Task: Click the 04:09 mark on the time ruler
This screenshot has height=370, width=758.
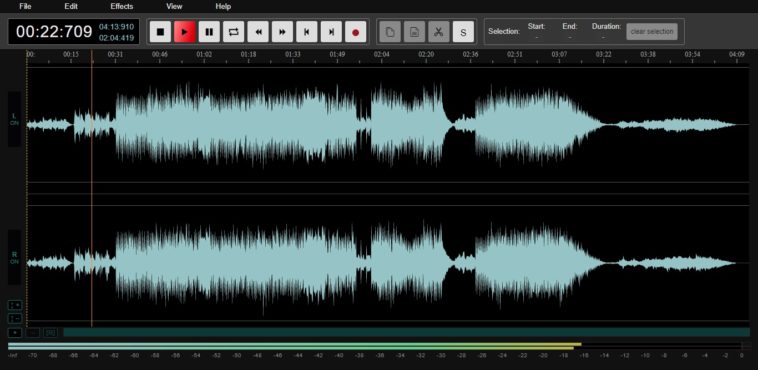Action: (x=737, y=55)
